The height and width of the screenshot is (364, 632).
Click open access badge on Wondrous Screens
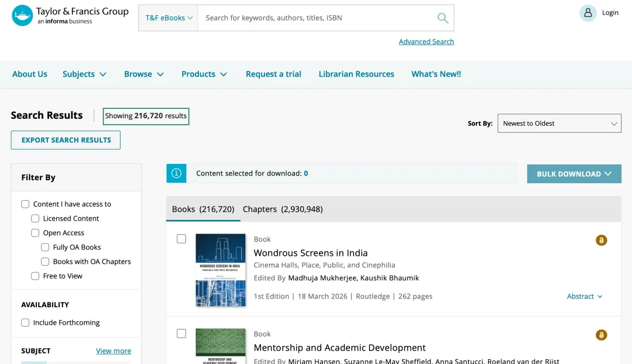click(x=601, y=240)
